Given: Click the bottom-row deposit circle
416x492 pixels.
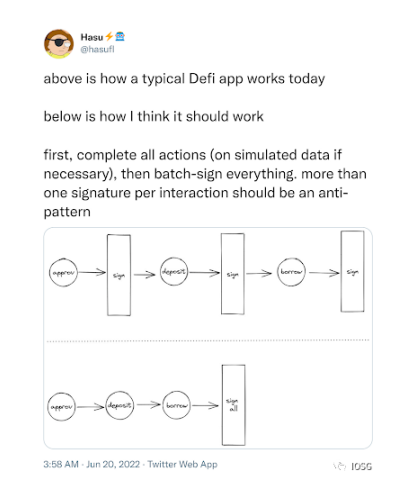Looking at the screenshot, I should point(120,405).
